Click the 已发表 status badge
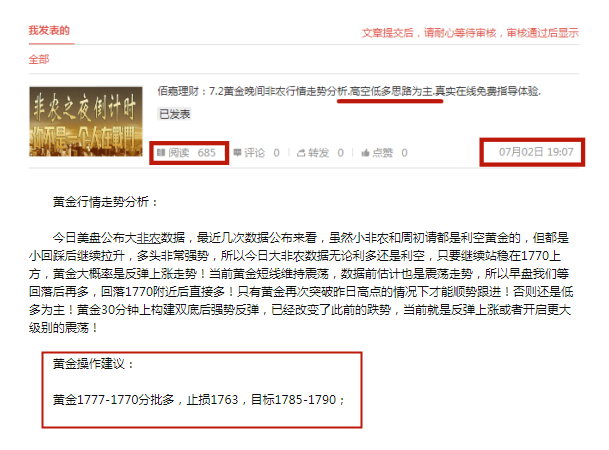Viewport: 609px width, 450px height. [174, 114]
